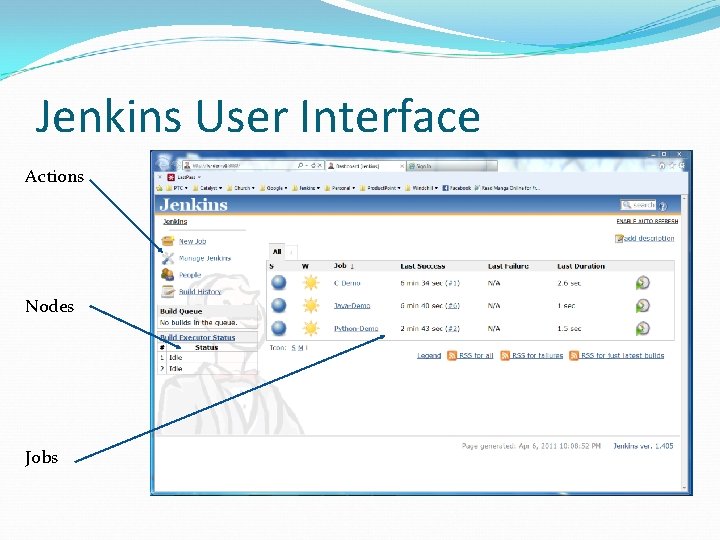Click the sunny weather icon for Java-Demo
This screenshot has width=720, height=540.
point(311,305)
